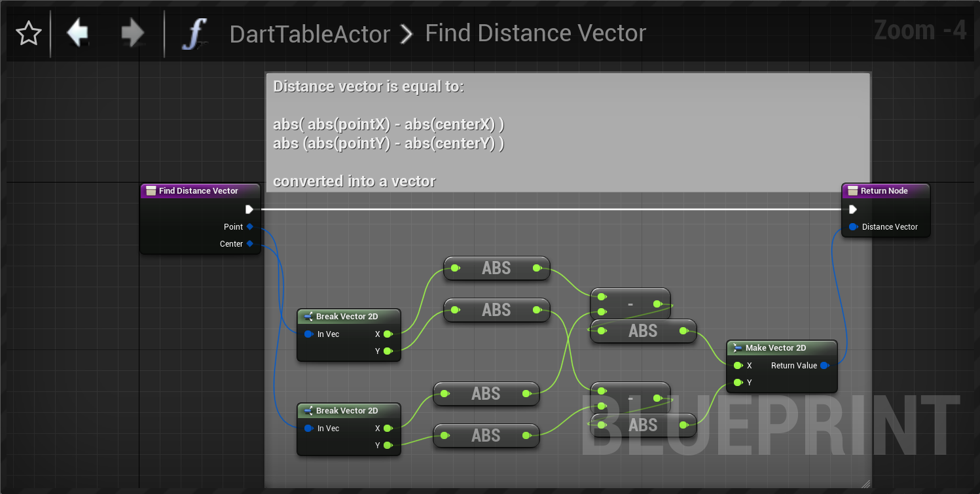
Task: Click the entry node's exec output pin
Action: coord(249,209)
